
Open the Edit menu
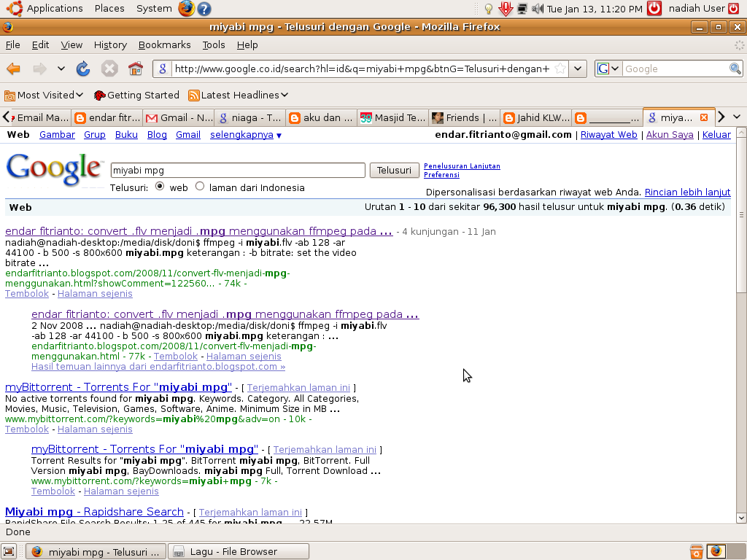[41, 44]
